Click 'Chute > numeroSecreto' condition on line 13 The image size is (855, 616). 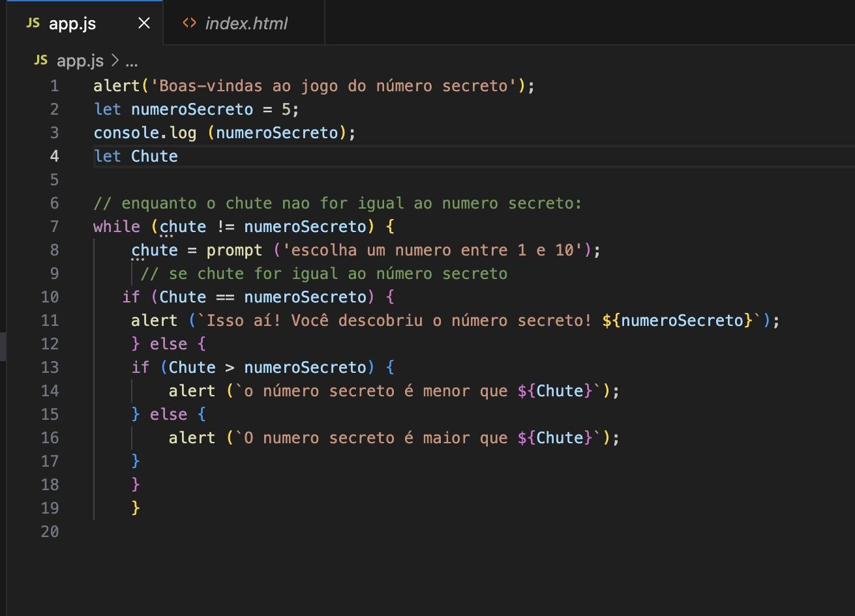pos(267,368)
